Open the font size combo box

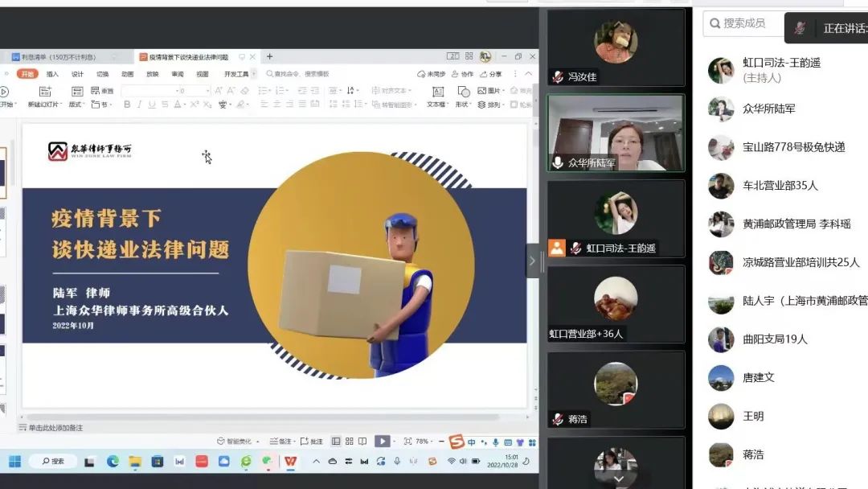point(194,90)
